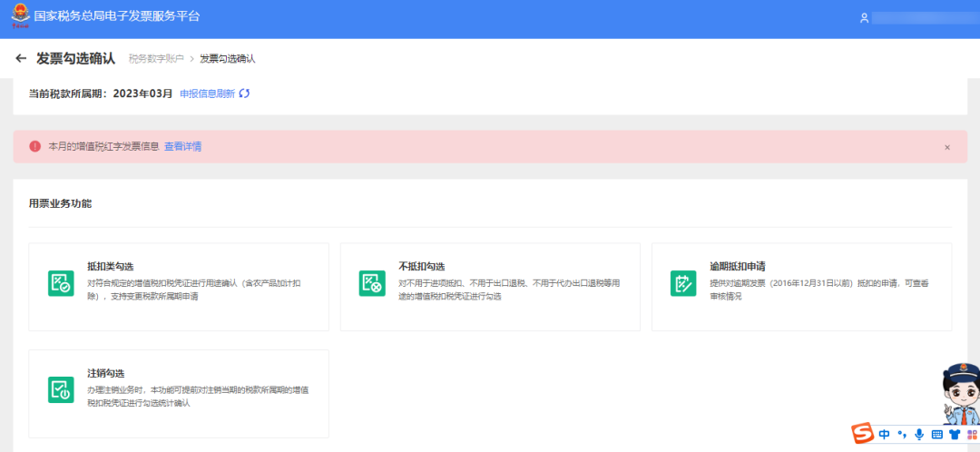The image size is (980, 452).
Task: Click the 逾期抵扣申请 description text
Action: point(819,290)
